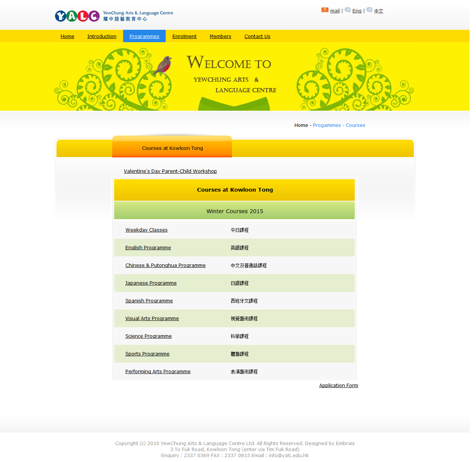This screenshot has height=462, width=476.
Task: Open the Contact Us page
Action: click(257, 37)
